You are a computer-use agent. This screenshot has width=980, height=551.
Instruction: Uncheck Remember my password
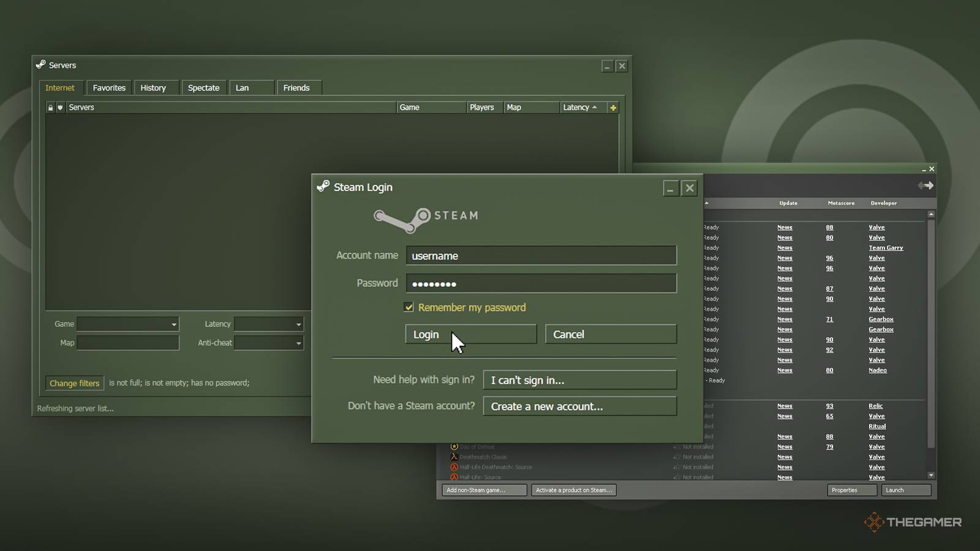409,307
